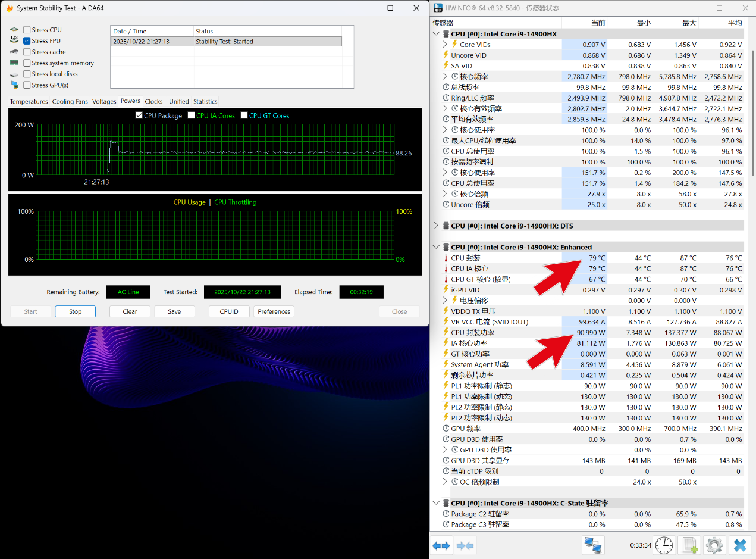The height and width of the screenshot is (559, 756).
Task: Click the blue X close sensors icon
Action: [x=740, y=545]
